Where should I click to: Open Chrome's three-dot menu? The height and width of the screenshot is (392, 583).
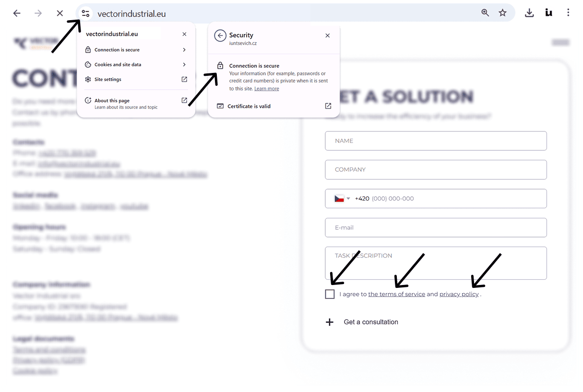(568, 13)
